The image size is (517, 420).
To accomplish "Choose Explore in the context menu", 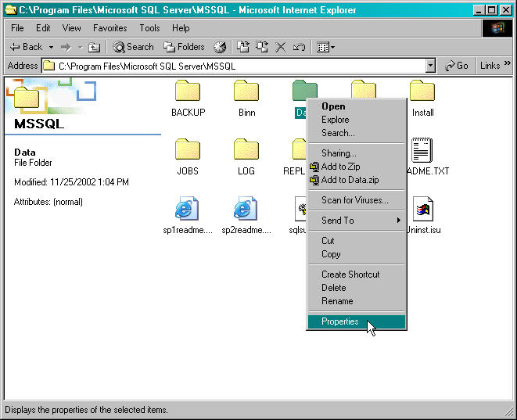I will click(356, 120).
